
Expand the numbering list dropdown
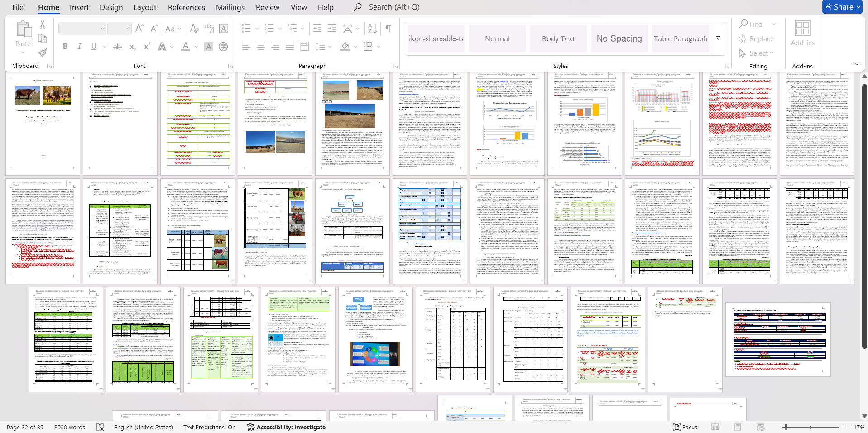coord(280,29)
